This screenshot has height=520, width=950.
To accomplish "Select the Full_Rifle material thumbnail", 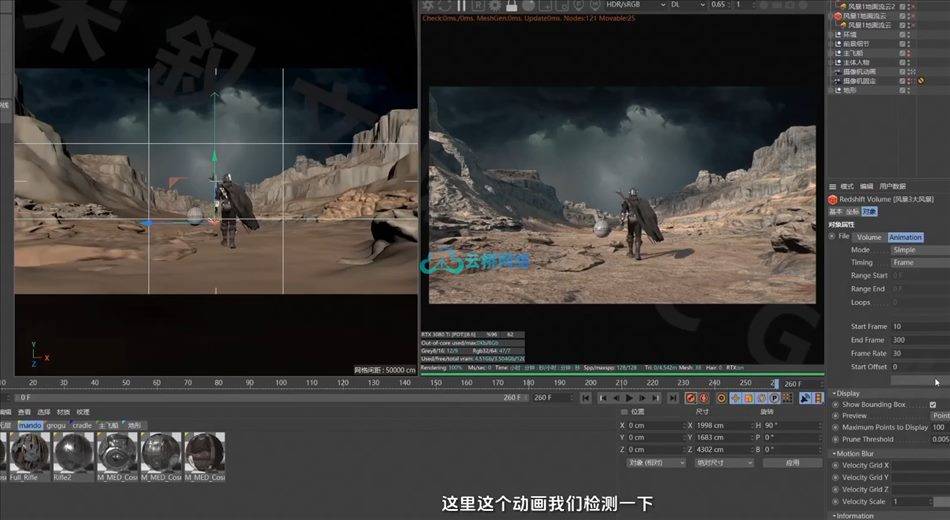I will [30, 453].
